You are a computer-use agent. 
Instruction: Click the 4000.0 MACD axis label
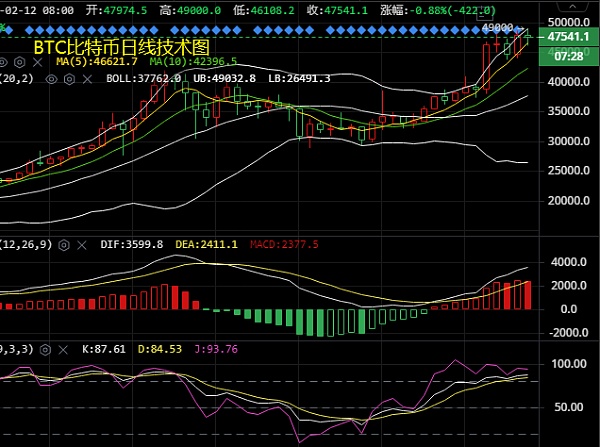pos(569,262)
